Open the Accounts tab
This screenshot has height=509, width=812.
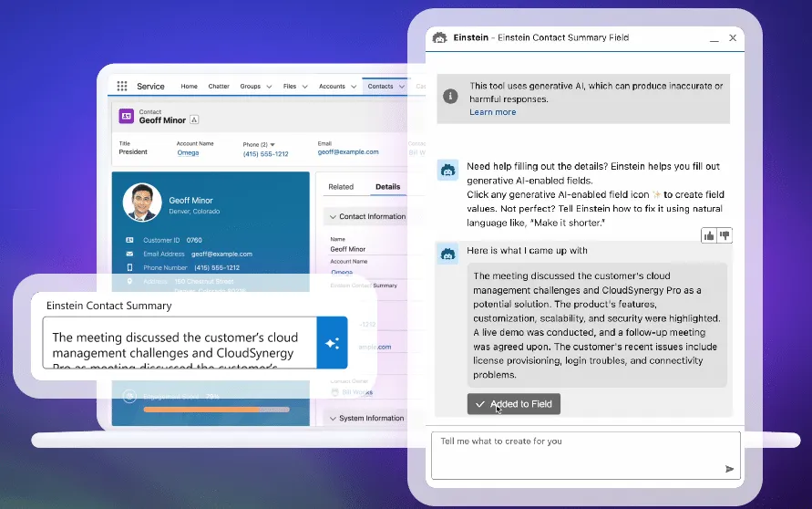pyautogui.click(x=332, y=86)
